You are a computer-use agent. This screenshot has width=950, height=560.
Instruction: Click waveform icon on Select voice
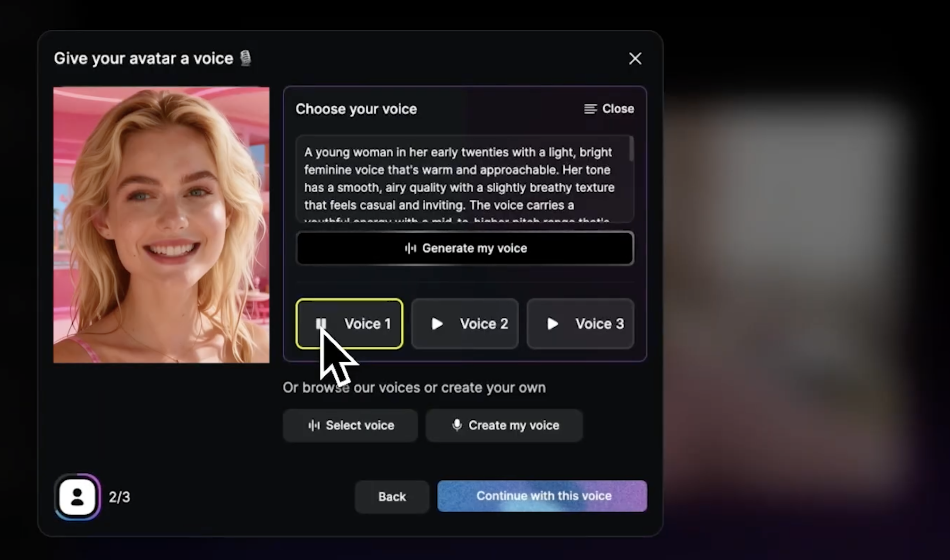314,425
